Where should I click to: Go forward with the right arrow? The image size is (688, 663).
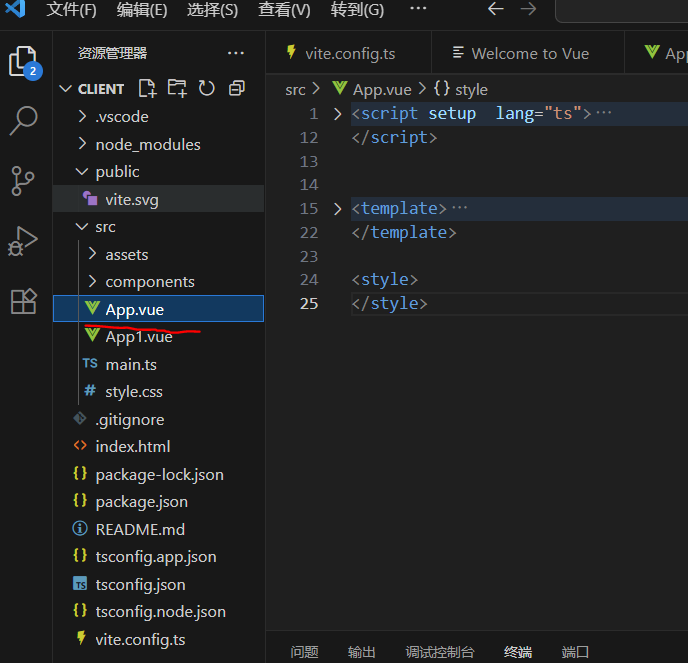[528, 9]
